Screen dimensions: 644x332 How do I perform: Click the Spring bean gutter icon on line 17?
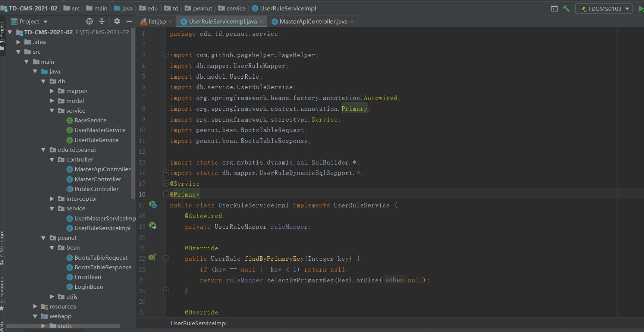[x=153, y=204]
